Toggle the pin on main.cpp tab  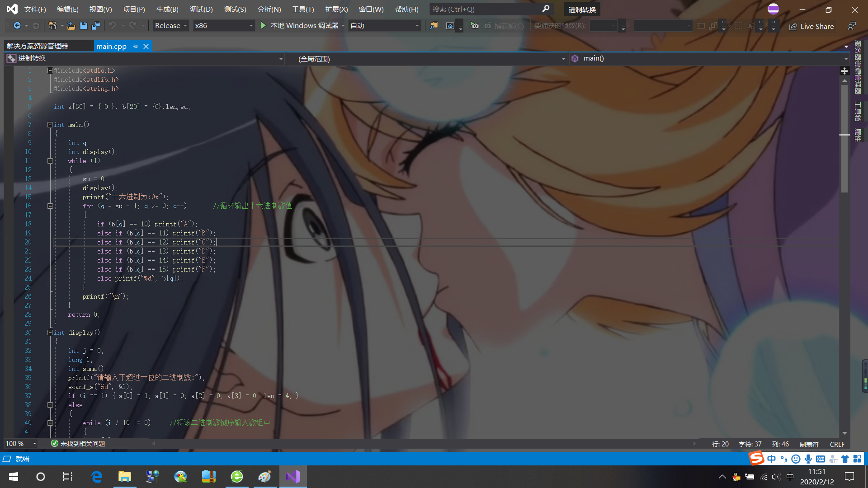pyautogui.click(x=135, y=46)
